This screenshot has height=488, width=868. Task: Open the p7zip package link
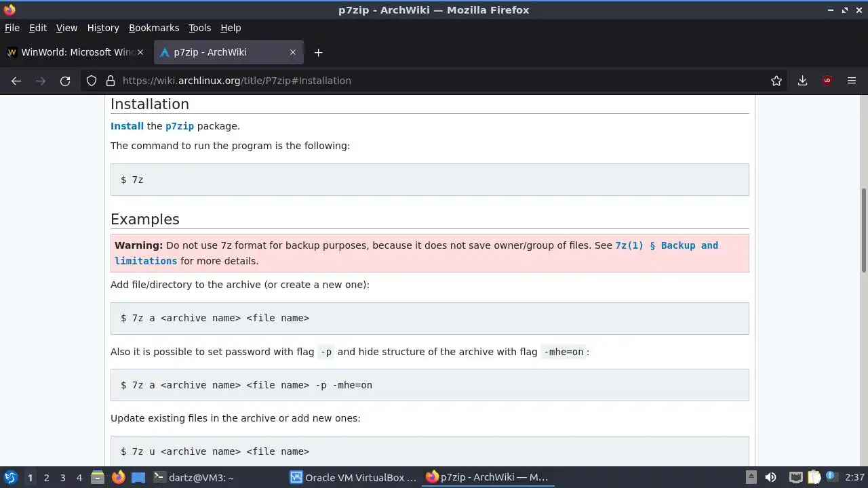pyautogui.click(x=180, y=126)
